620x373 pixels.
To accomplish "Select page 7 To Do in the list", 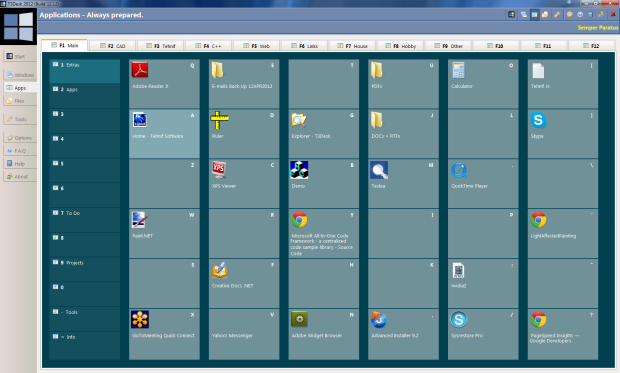I will pyautogui.click(x=85, y=220).
